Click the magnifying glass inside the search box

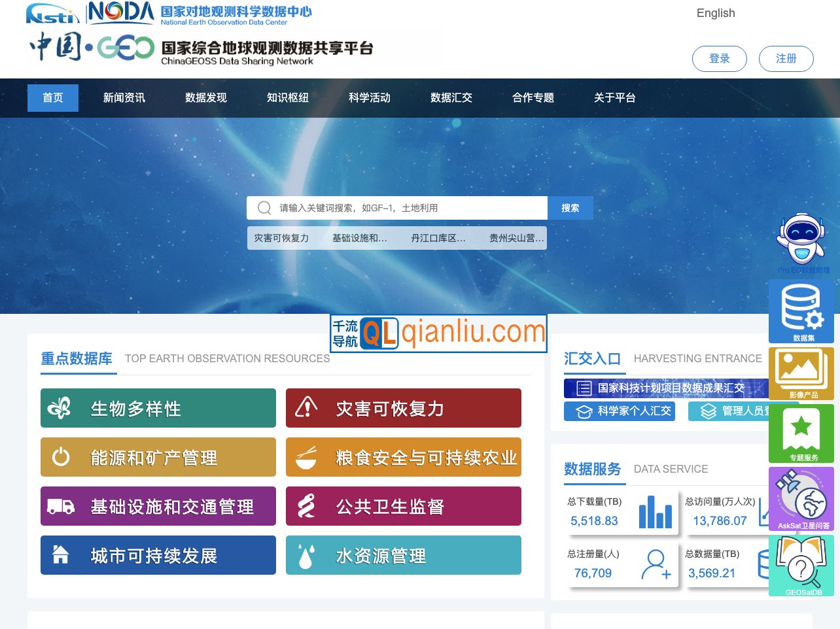264,207
